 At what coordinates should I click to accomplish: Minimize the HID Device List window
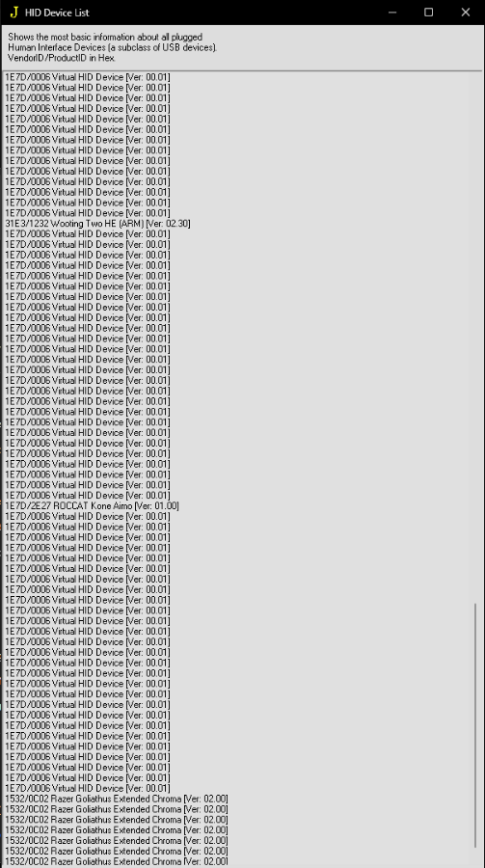coord(392,13)
